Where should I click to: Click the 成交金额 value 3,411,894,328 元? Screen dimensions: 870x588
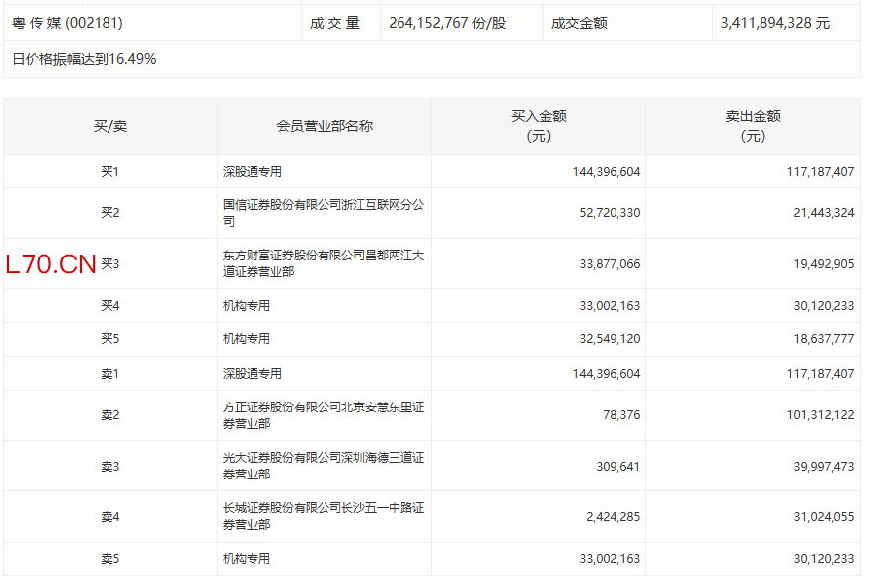[x=775, y=22]
